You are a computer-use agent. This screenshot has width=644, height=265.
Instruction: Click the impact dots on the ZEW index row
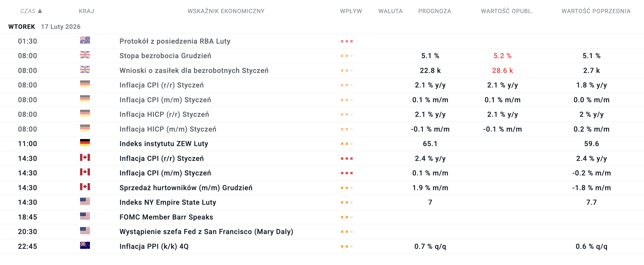tap(347, 144)
